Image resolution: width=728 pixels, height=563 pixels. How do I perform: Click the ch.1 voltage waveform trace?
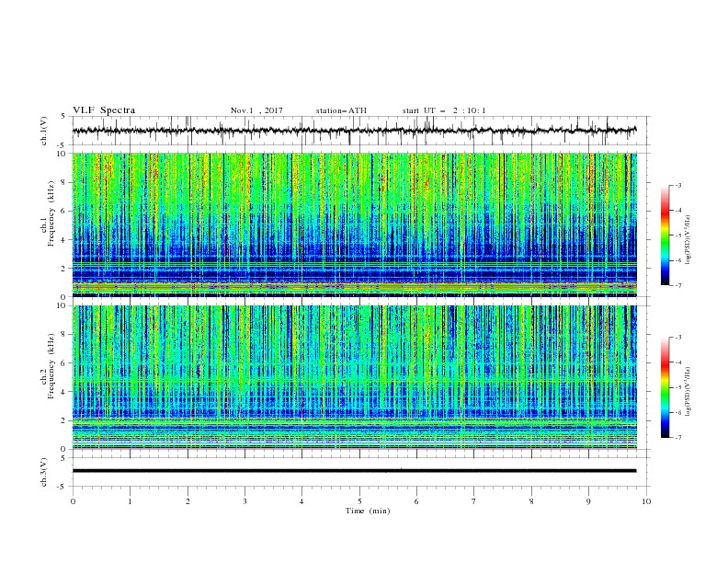[x=354, y=131]
